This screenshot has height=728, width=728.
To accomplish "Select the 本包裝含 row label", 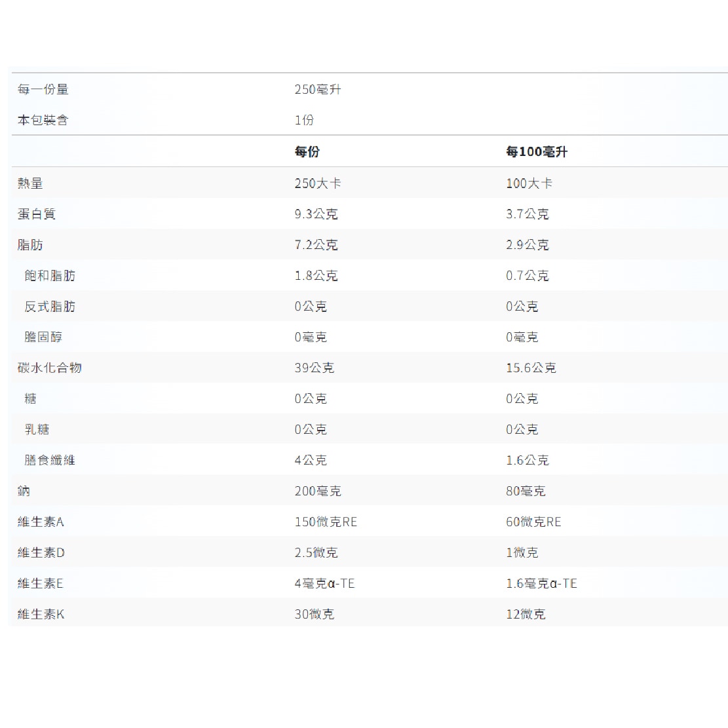I will (x=43, y=121).
